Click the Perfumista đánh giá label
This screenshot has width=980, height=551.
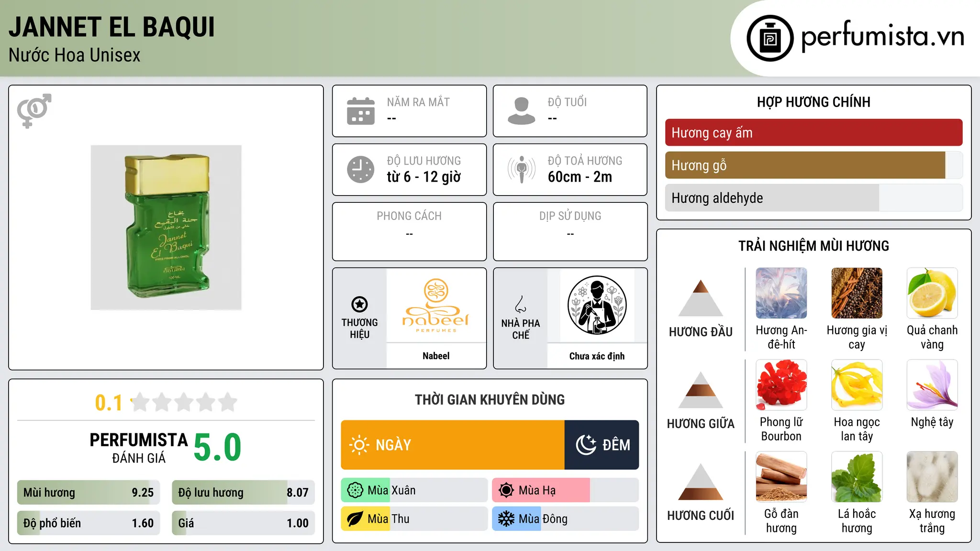point(139,448)
